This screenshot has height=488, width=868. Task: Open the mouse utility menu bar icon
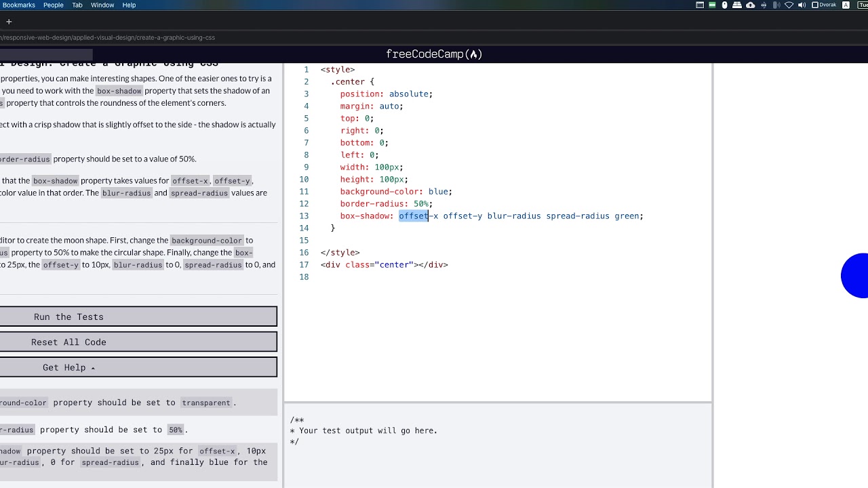point(725,5)
